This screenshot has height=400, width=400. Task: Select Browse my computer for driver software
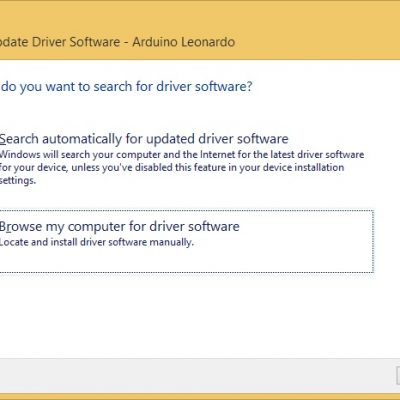click(x=119, y=227)
